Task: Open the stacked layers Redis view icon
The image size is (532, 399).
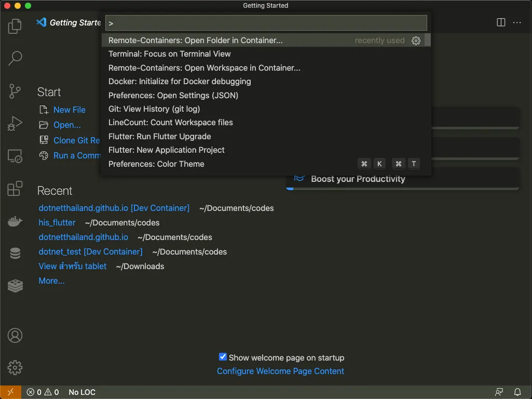Action: pyautogui.click(x=15, y=286)
